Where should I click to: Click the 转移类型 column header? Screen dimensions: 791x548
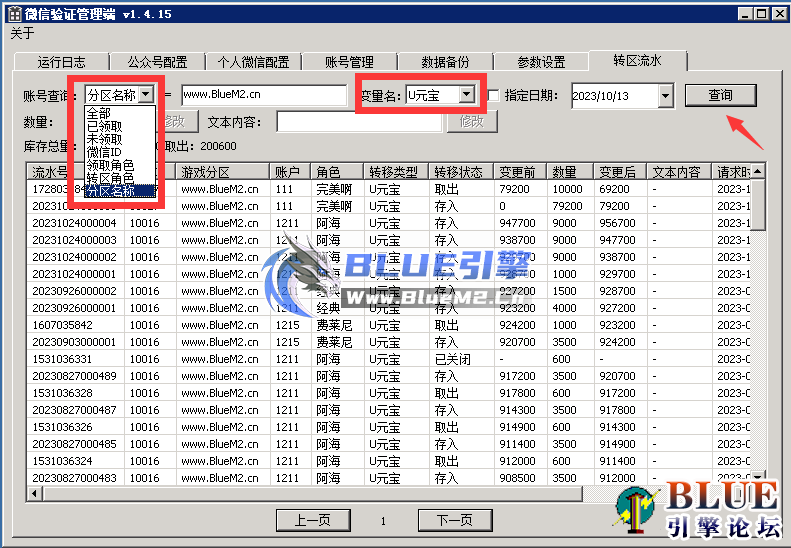(396, 172)
